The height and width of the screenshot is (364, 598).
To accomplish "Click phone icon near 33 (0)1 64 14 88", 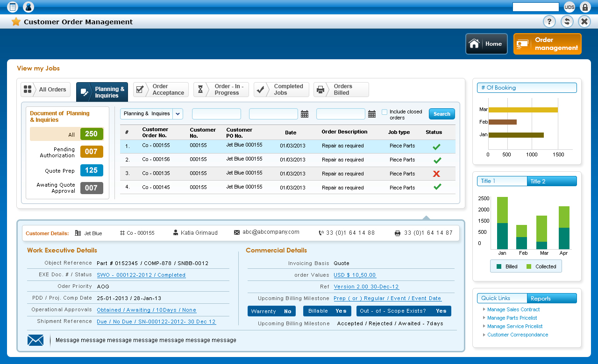I will click(321, 233).
